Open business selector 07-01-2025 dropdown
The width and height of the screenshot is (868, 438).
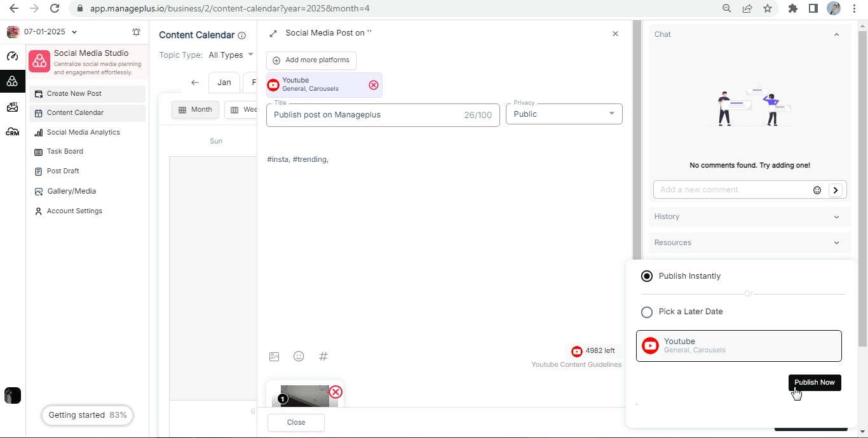pyautogui.click(x=42, y=32)
